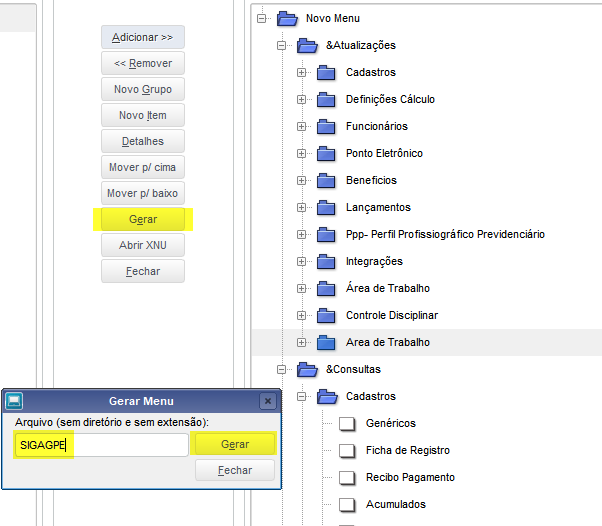This screenshot has height=526, width=602.
Task: Select the Controle Disciplinar label
Action: pyautogui.click(x=392, y=315)
